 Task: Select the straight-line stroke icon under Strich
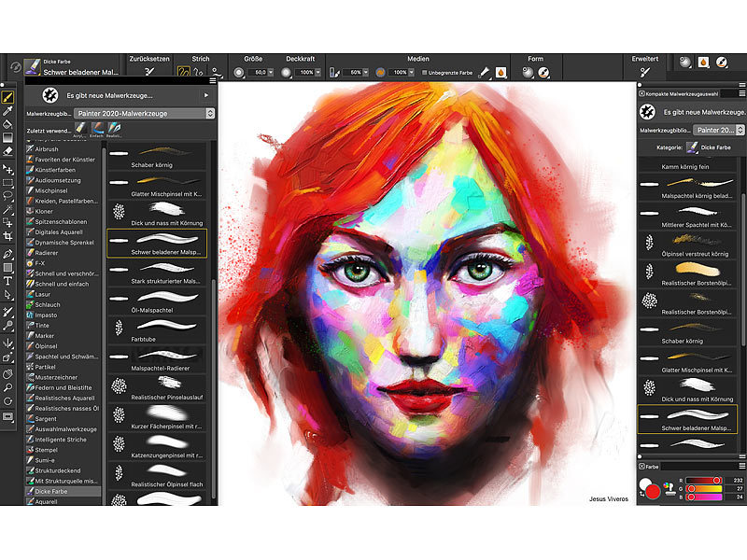(x=199, y=72)
